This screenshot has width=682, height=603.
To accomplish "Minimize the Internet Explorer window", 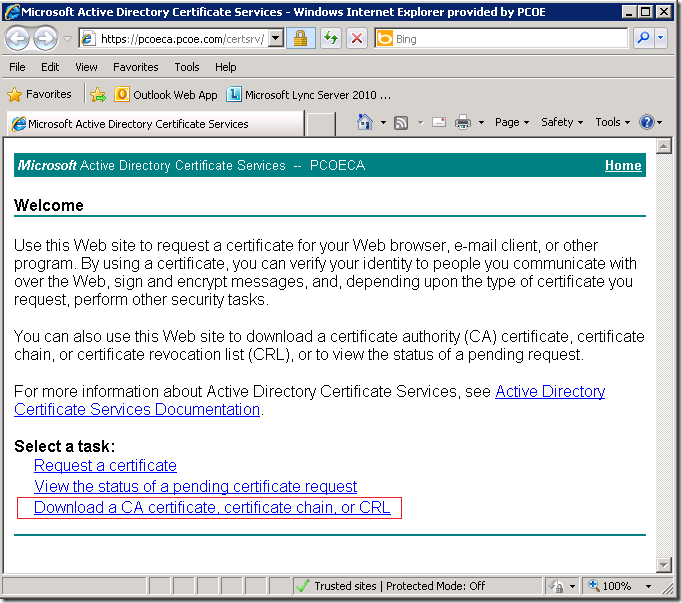I will tap(629, 11).
